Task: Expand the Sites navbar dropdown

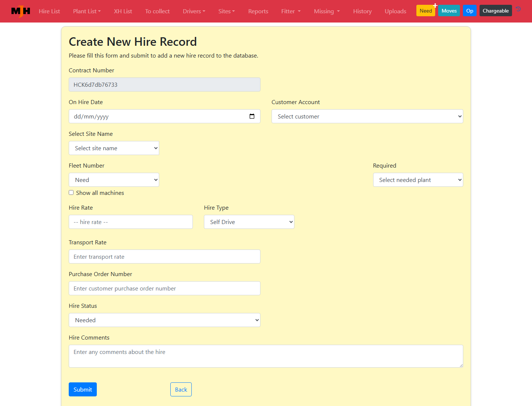Action: coord(226,11)
